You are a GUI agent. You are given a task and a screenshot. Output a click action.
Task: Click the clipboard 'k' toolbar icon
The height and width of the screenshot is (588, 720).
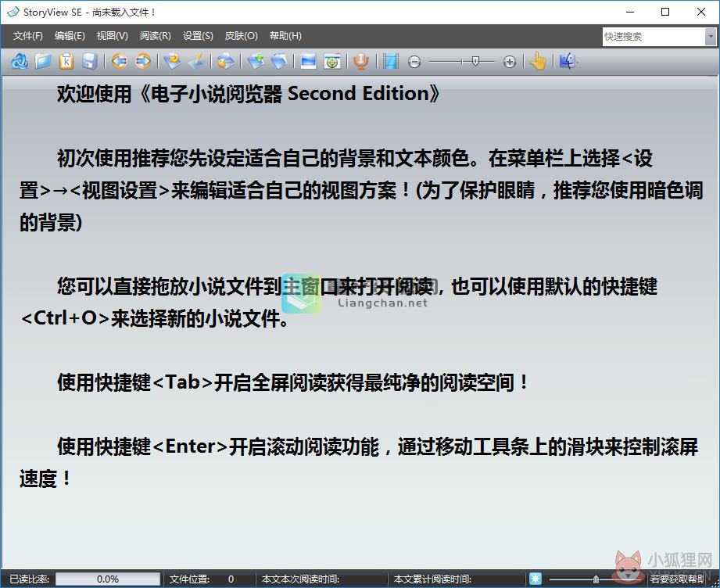66,61
